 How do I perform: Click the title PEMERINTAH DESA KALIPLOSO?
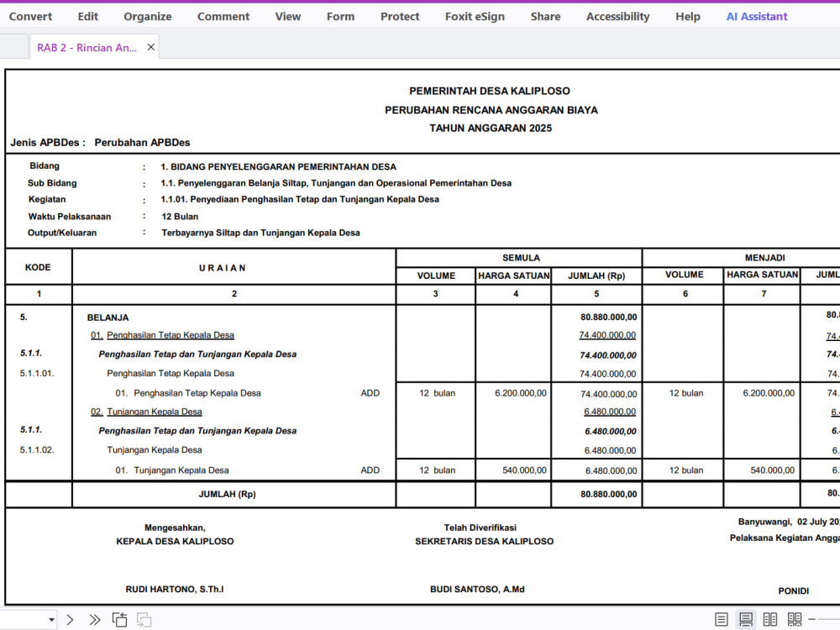[490, 91]
